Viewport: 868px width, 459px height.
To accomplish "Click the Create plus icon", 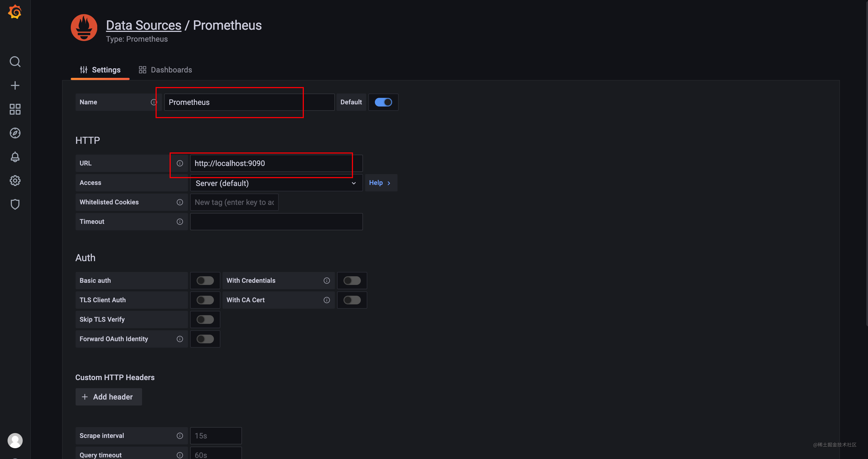I will pyautogui.click(x=15, y=85).
